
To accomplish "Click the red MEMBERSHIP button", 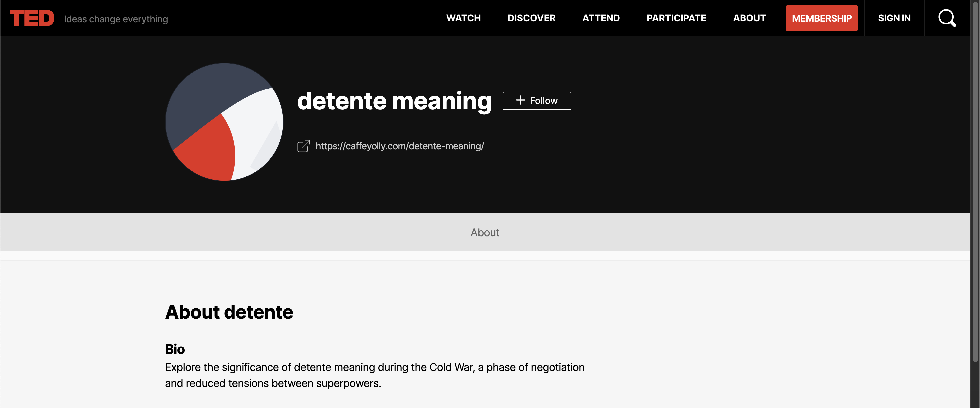I will 821,18.
